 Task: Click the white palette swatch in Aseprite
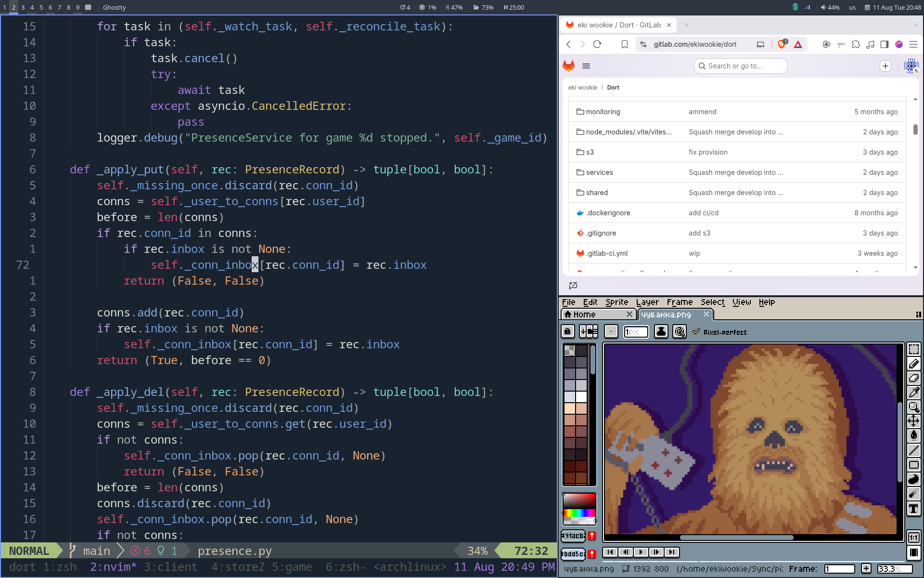click(x=581, y=397)
